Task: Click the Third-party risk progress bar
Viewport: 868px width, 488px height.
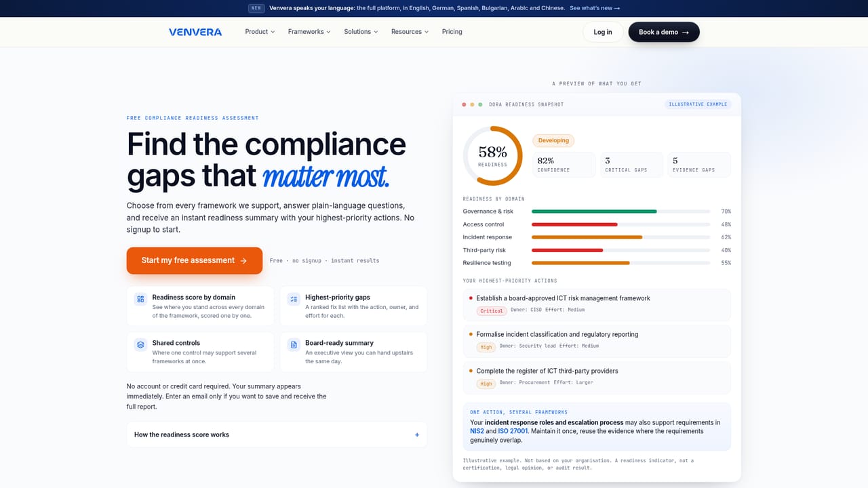Action: pyautogui.click(x=620, y=250)
